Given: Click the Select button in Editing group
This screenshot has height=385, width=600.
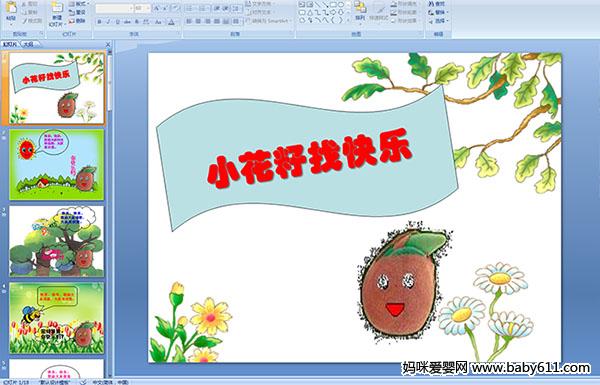Looking at the screenshot, I should (x=437, y=21).
